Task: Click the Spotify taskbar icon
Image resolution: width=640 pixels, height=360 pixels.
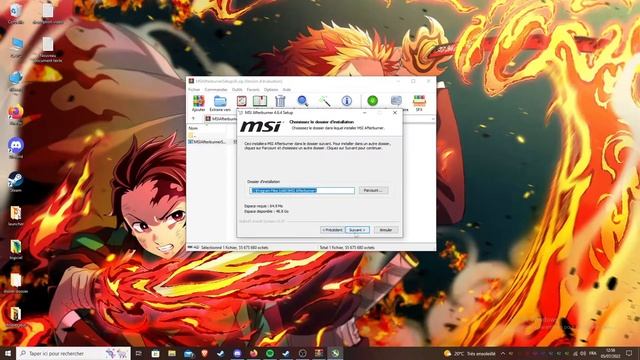Action: click(x=270, y=353)
